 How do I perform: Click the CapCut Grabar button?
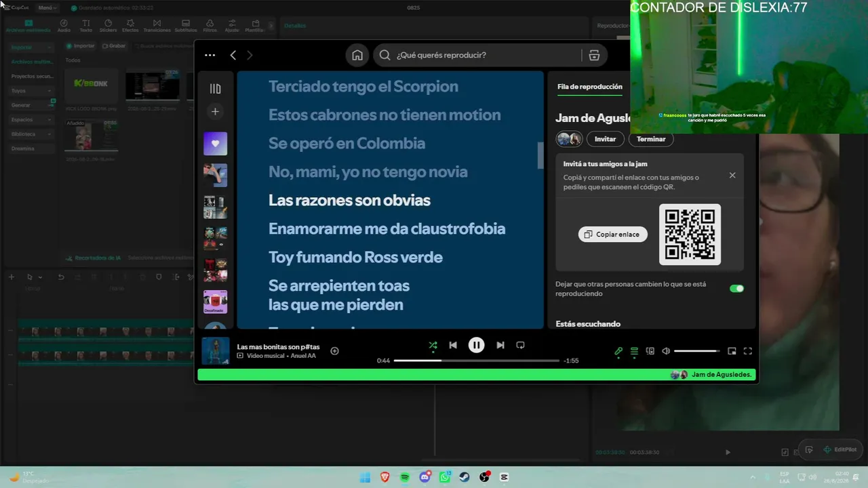coord(114,46)
